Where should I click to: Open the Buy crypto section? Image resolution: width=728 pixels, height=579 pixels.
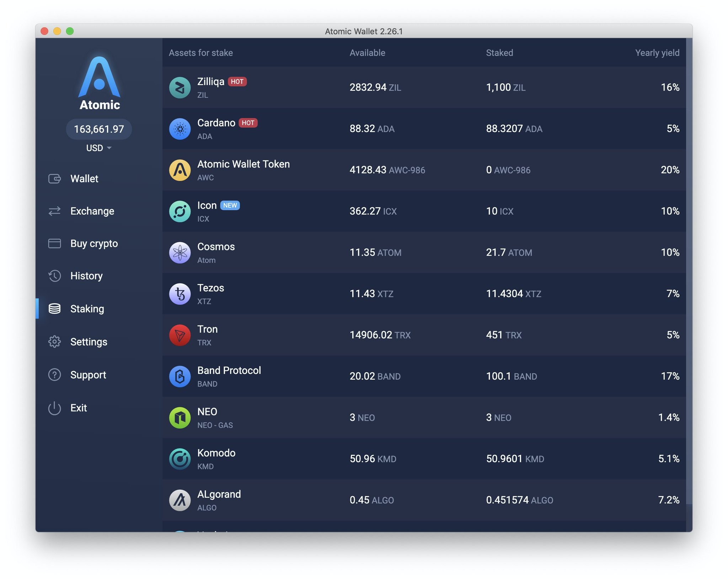point(94,244)
